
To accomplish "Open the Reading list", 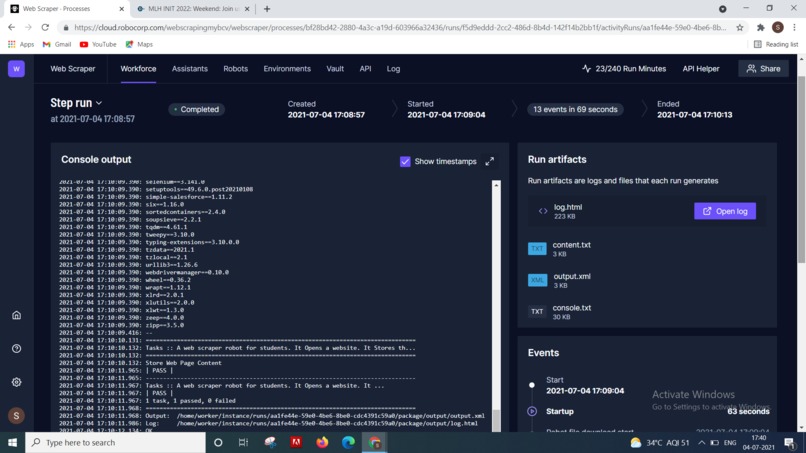I will [x=776, y=44].
